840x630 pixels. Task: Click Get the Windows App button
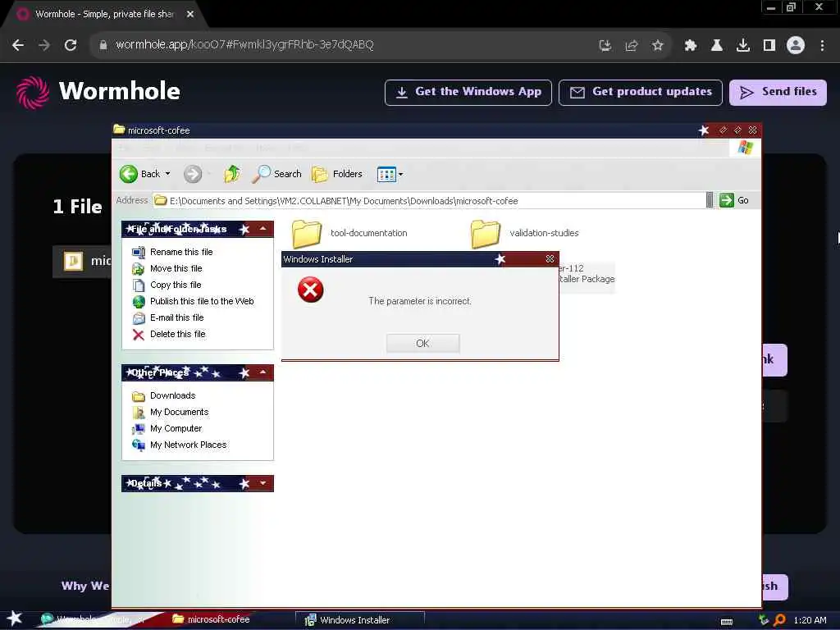pyautogui.click(x=468, y=92)
